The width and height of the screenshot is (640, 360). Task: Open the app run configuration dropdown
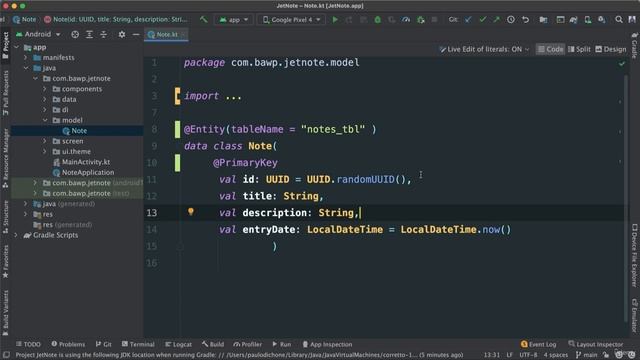tap(233, 20)
